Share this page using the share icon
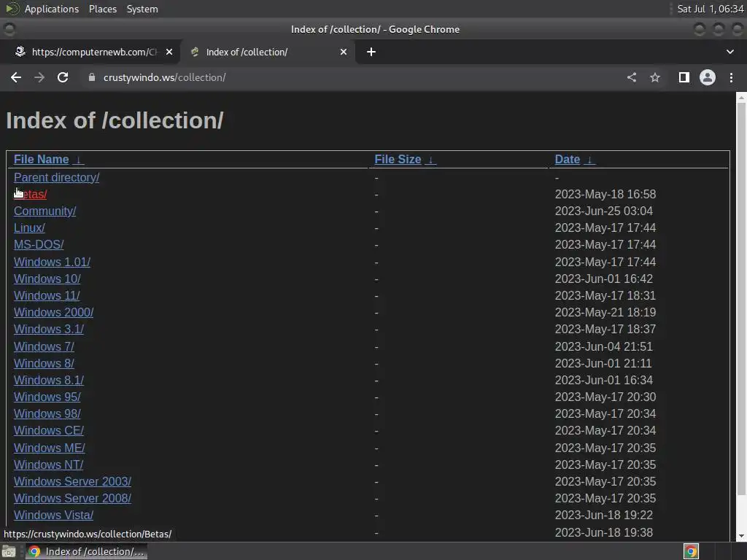The height and width of the screenshot is (560, 747). (632, 77)
